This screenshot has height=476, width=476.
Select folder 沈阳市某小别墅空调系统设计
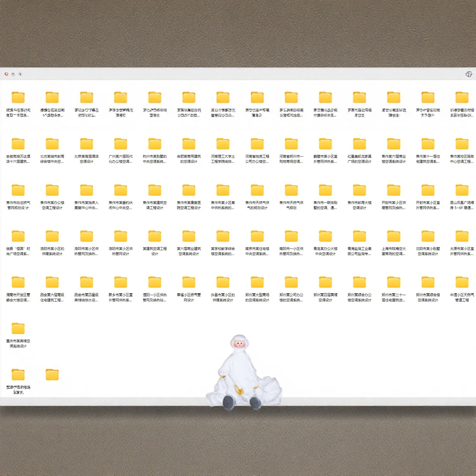coord(428,236)
